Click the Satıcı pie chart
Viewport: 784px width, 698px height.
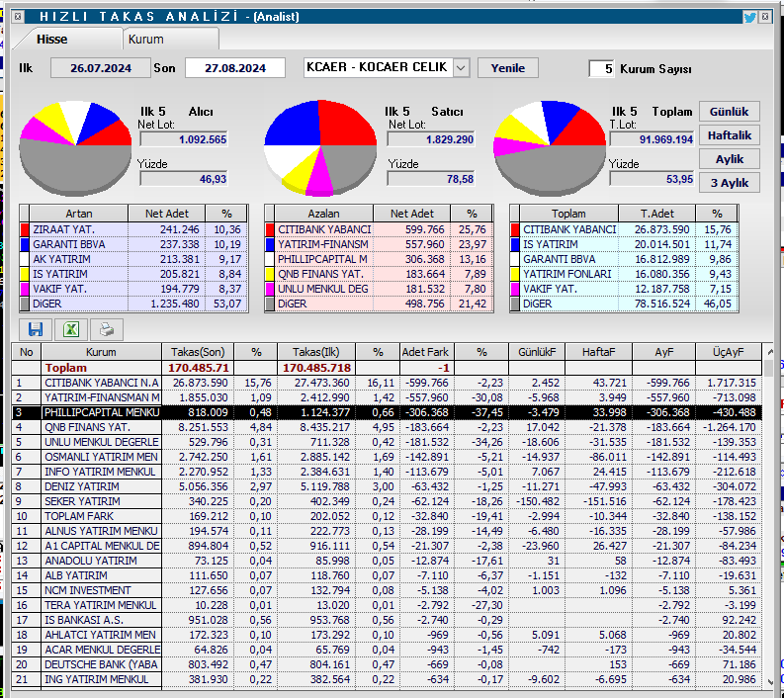point(320,148)
